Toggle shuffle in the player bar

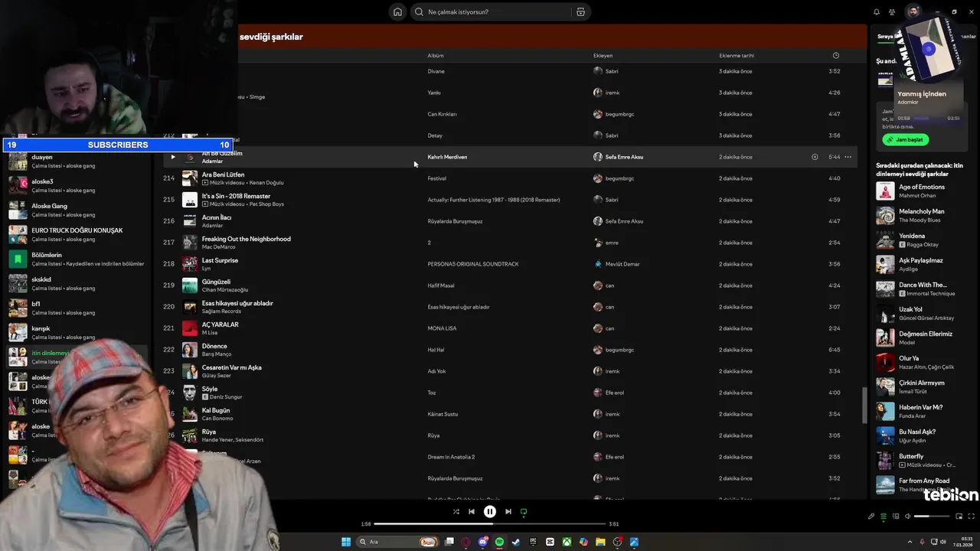coord(456,511)
